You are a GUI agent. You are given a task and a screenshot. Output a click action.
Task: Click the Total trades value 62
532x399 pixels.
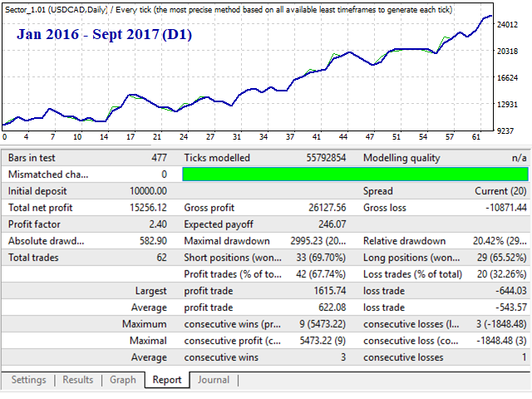pyautogui.click(x=161, y=258)
